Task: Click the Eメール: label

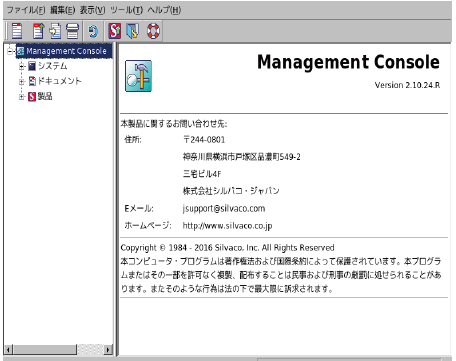Action: [139, 209]
